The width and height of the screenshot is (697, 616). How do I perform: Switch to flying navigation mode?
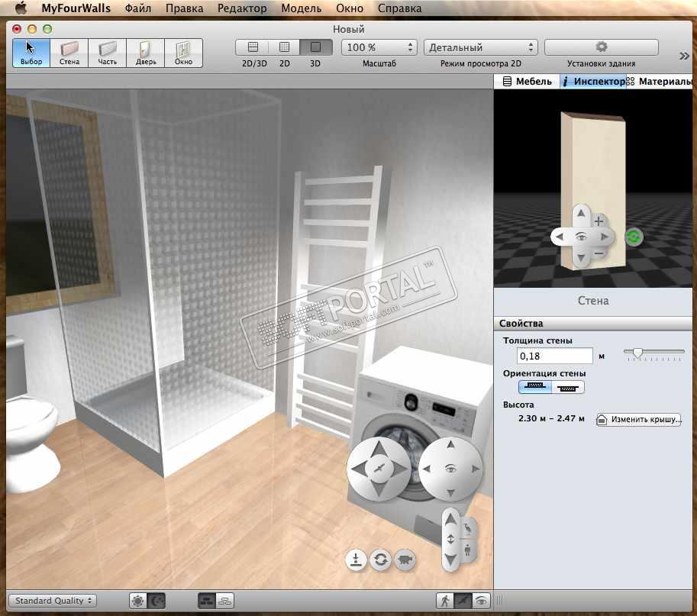(463, 601)
